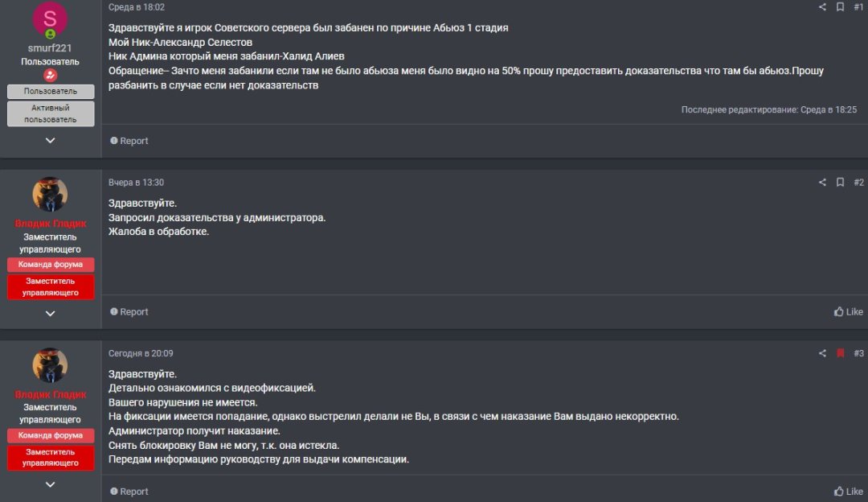
Task: Click red Команда форума badge in post #2
Action: [51, 265]
